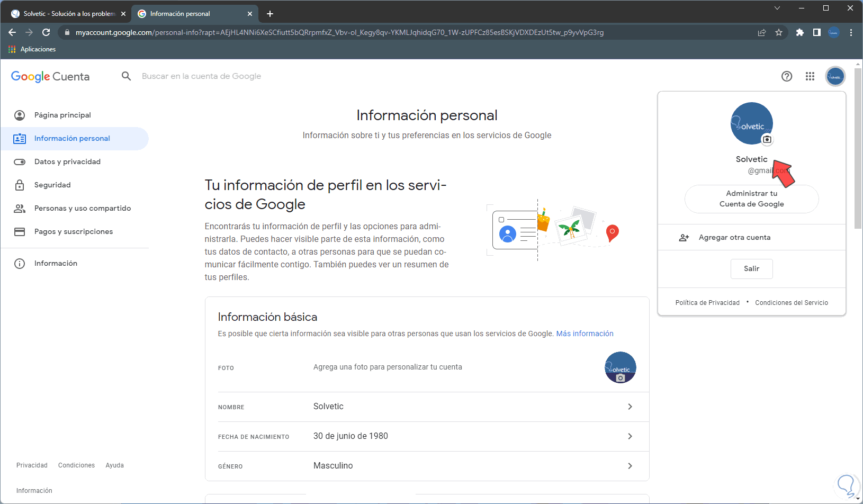863x504 pixels.
Task: Click the page vertical scrollbar
Action: coord(858,148)
